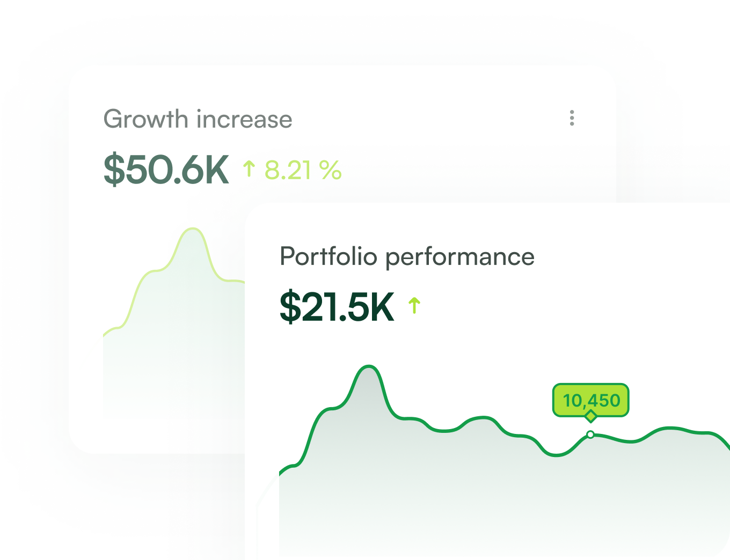
Task: Select the white circle data point on portfolio chart
Action: tap(590, 434)
